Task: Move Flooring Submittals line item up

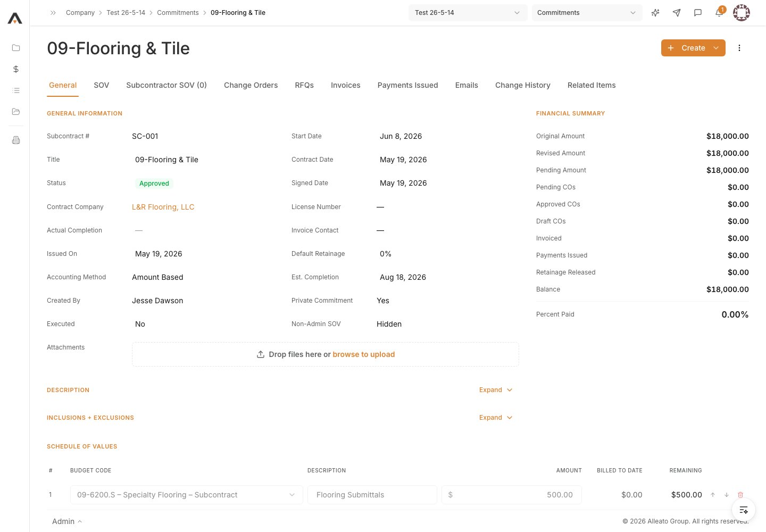Action: coord(713,495)
